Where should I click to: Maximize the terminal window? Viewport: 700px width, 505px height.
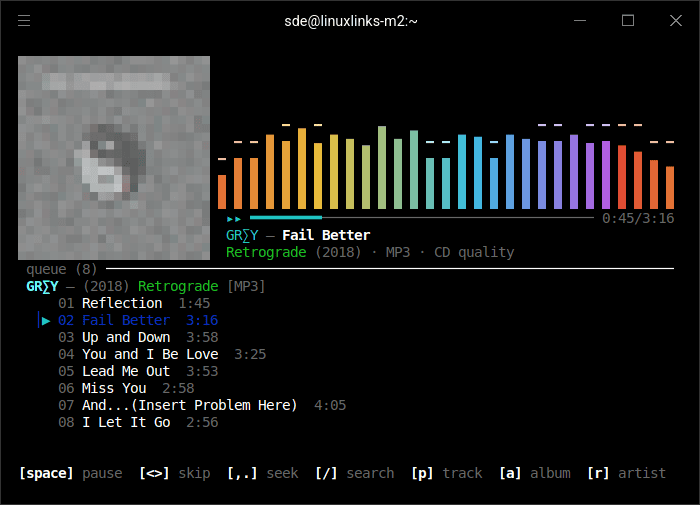628,21
